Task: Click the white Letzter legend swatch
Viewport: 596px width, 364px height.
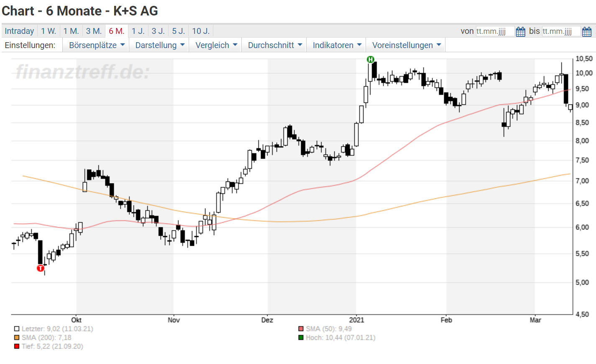Action: click(17, 329)
